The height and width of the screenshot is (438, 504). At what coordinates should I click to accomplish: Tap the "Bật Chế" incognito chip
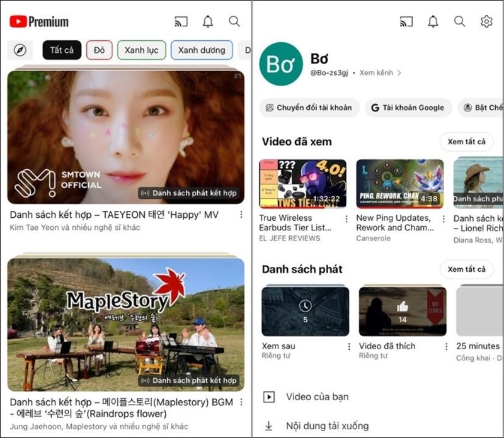point(481,108)
